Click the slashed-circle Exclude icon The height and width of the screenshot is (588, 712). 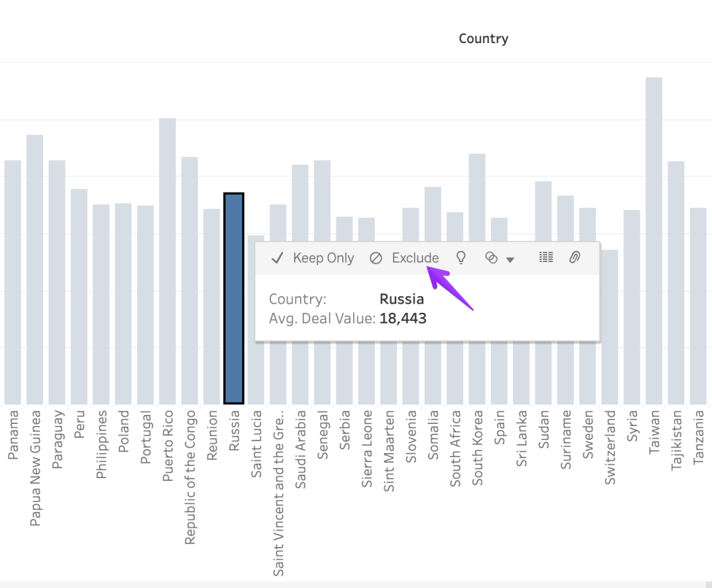[375, 258]
